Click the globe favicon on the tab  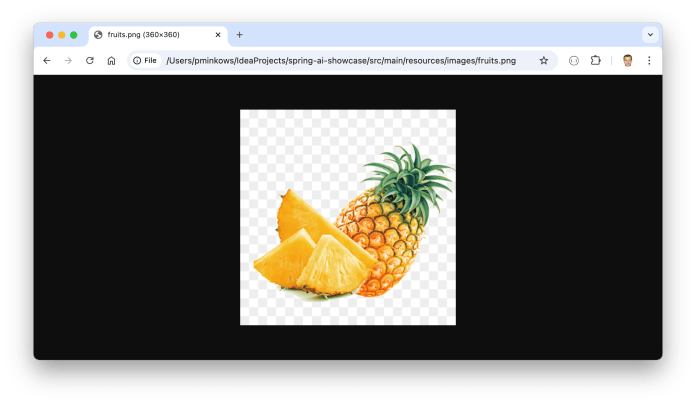click(x=98, y=35)
